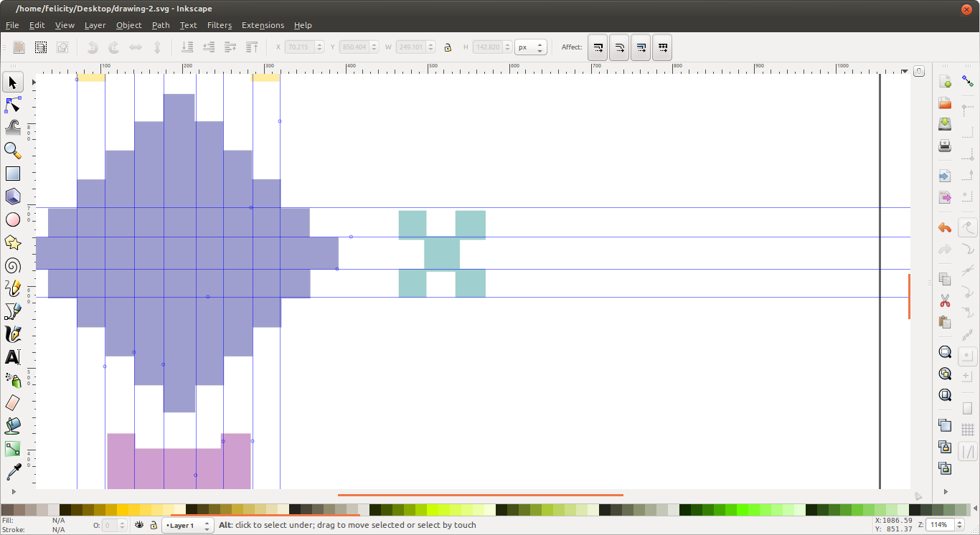Select the 3D Box tool
The width and height of the screenshot is (980, 535).
pyautogui.click(x=13, y=197)
